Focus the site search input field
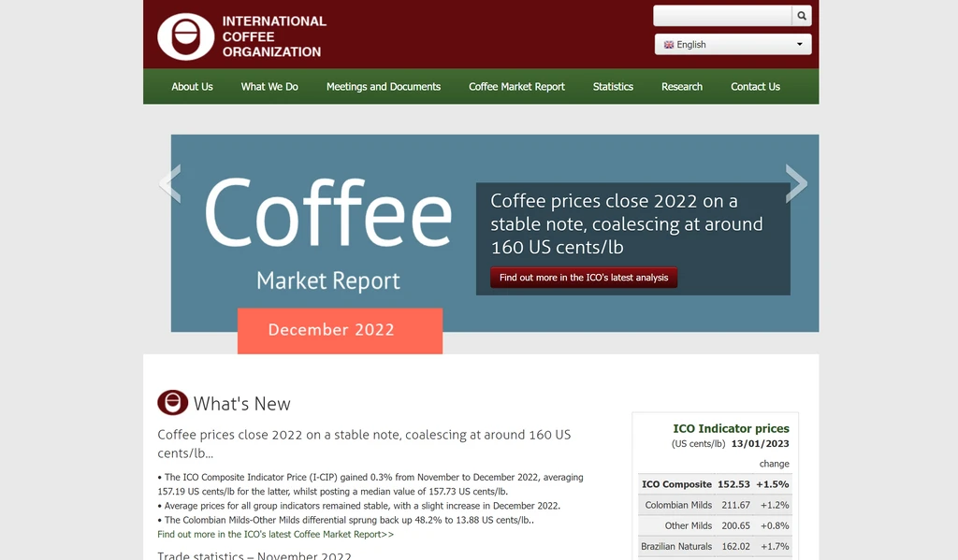This screenshot has width=958, height=560. (722, 16)
